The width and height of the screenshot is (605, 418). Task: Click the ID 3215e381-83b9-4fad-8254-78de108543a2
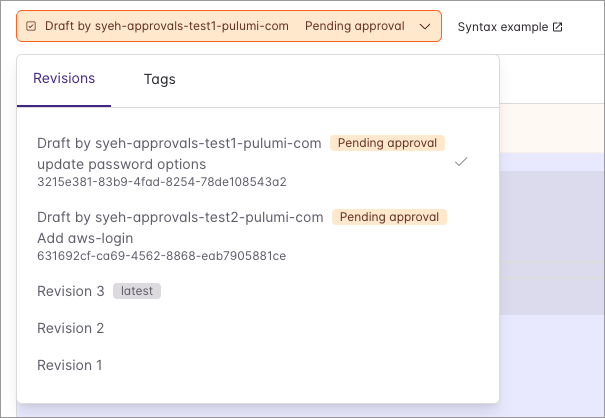coord(162,182)
